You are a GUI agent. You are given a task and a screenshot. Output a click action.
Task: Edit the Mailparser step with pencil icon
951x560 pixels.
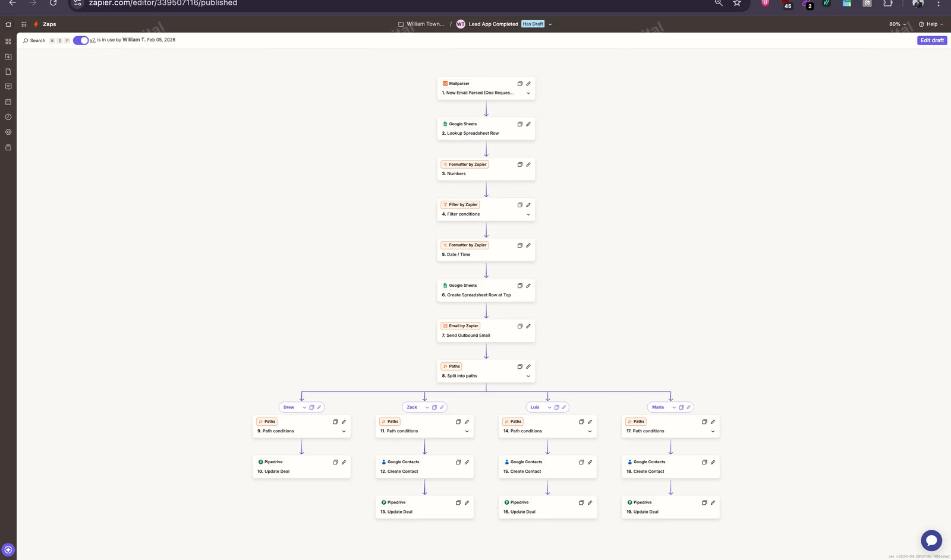point(528,84)
